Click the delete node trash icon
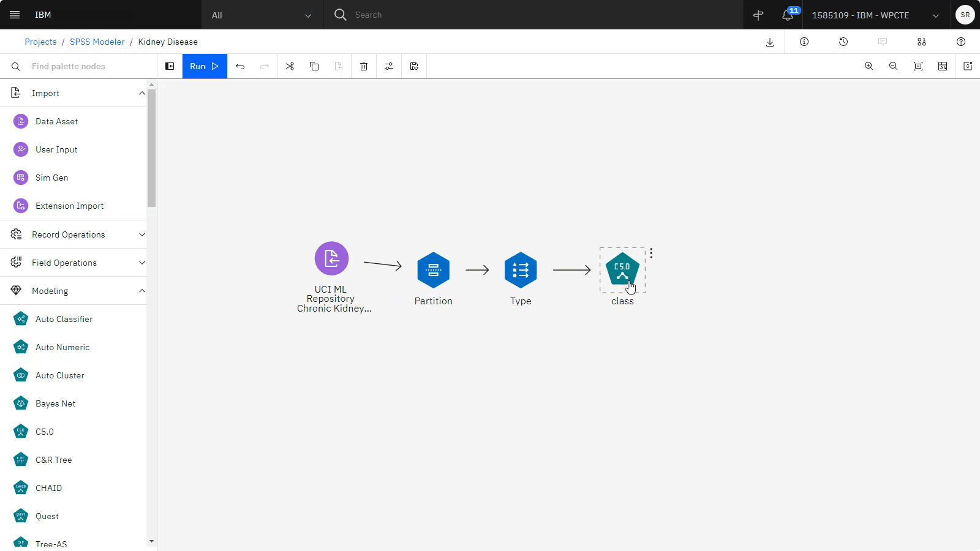 tap(363, 66)
